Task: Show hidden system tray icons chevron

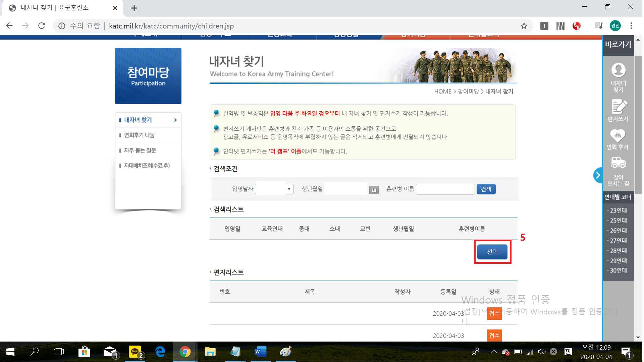Action: point(493,352)
